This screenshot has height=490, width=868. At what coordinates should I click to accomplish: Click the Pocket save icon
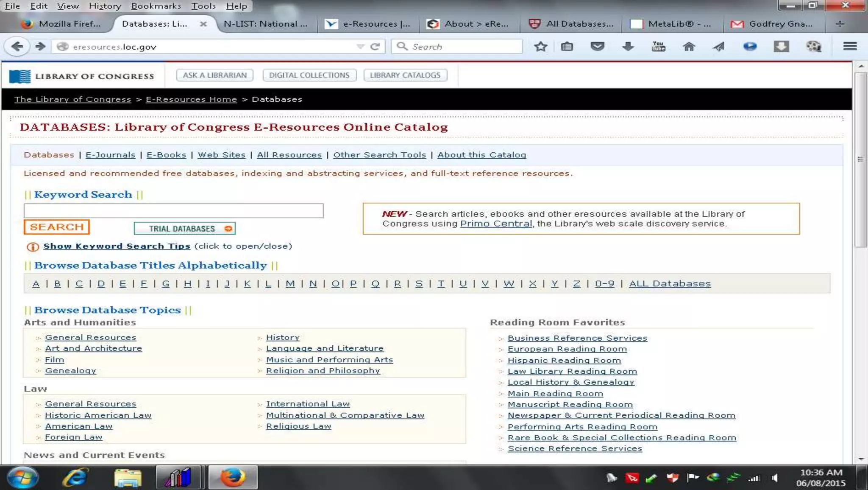pos(597,47)
